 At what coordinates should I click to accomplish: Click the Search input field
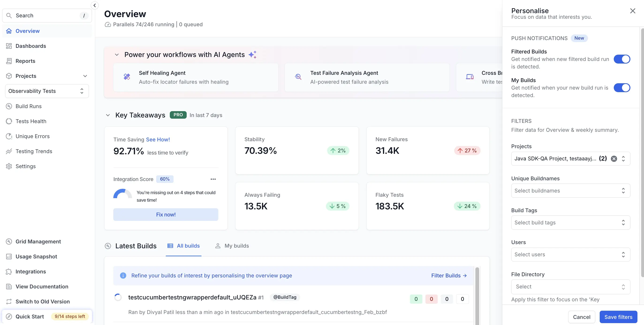tap(46, 15)
